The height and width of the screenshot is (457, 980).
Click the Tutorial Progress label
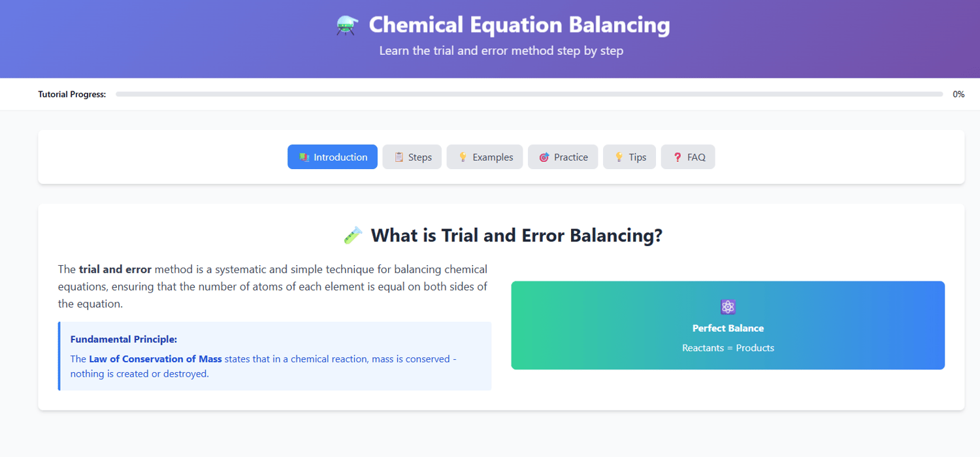(72, 94)
